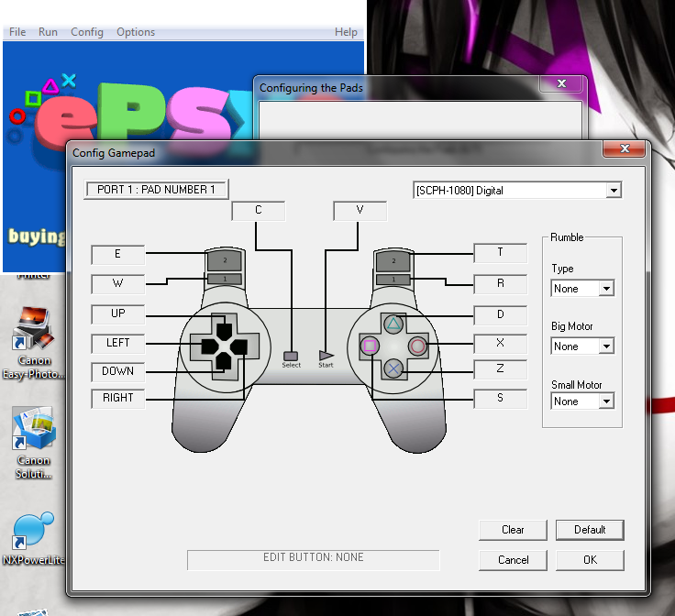
Task: Edit the Cross key binding field Z
Action: tap(500, 368)
